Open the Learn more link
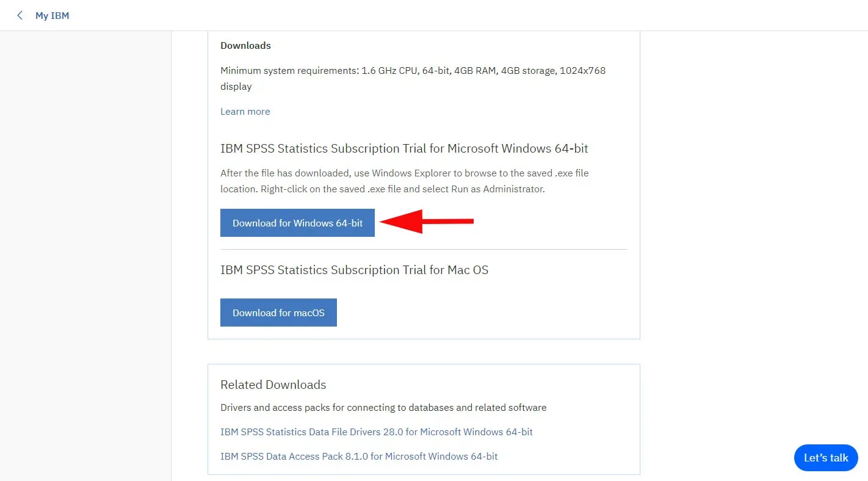The height and width of the screenshot is (481, 868). [245, 112]
